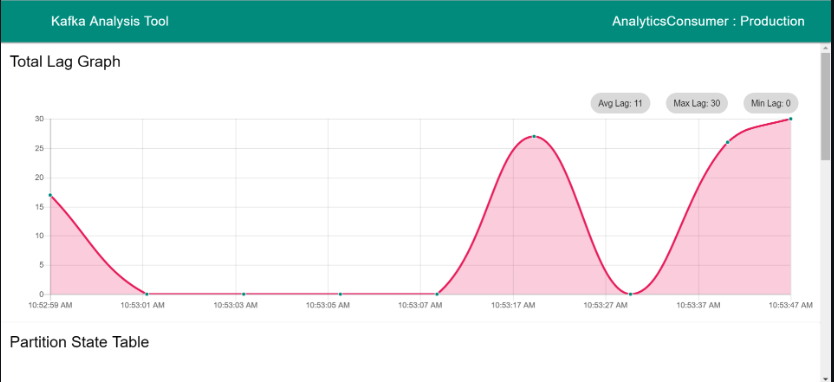
Task: Click the data point at 10:52:59 AM
Action: (50, 195)
